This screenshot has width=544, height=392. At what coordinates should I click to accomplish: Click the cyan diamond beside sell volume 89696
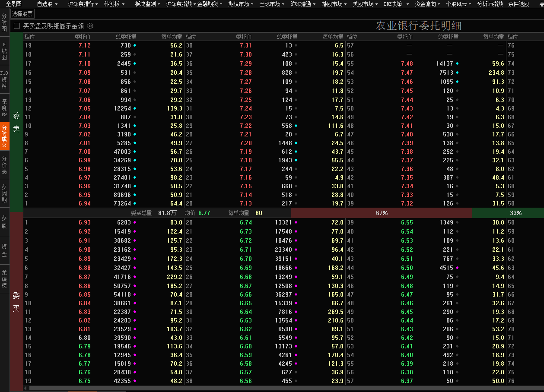(x=135, y=195)
